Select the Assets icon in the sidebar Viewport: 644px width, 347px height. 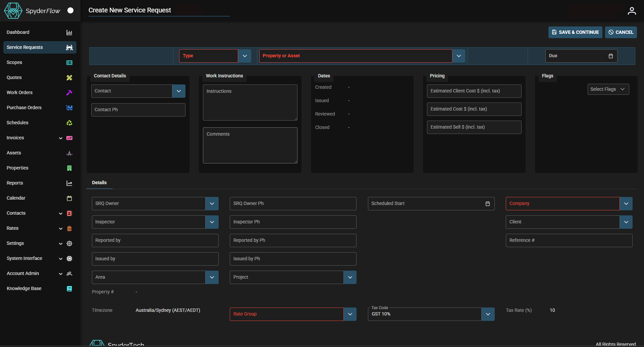coord(69,153)
